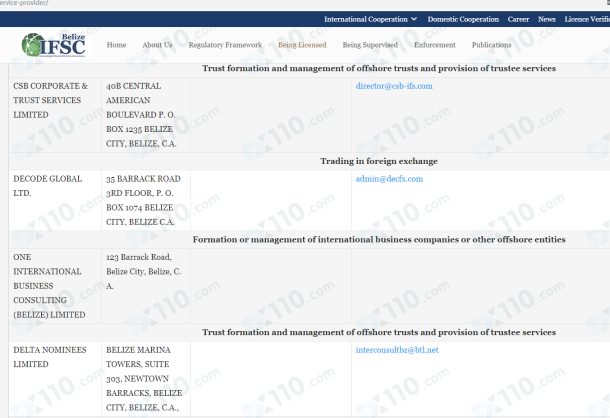Click the 40B Central American Boulevard address
The height and width of the screenshot is (418, 610).
coord(141,115)
